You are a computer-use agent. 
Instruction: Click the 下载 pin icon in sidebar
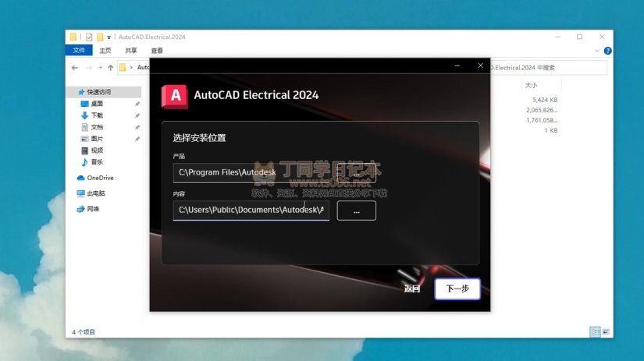(x=137, y=115)
